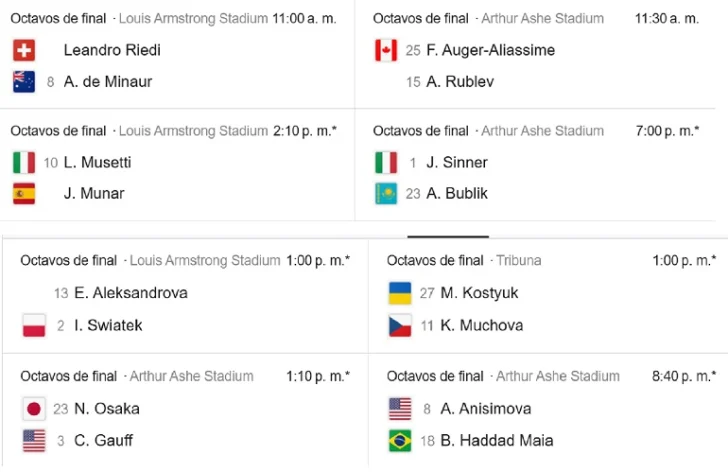Open A. Rublev's player entry
This screenshot has width=728, height=472.
coord(460,82)
